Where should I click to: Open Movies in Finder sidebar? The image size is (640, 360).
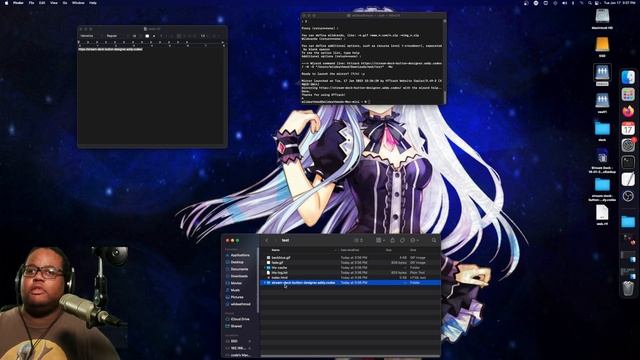(236, 283)
